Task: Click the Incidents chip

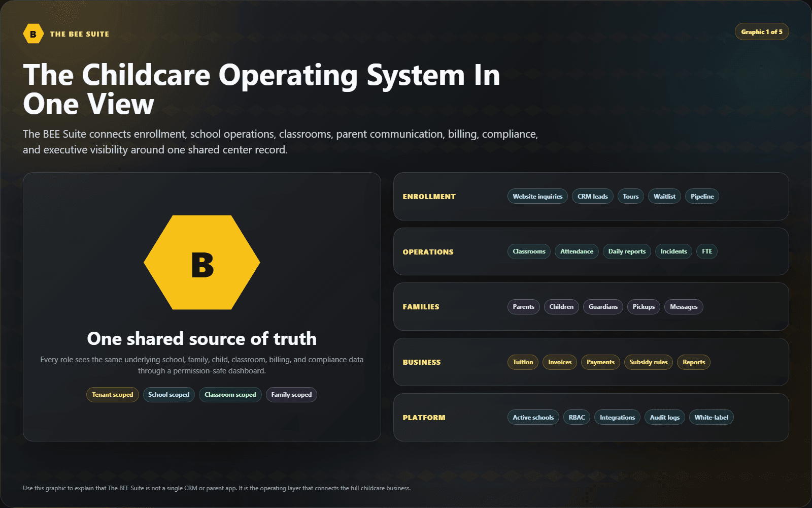Action: click(673, 251)
